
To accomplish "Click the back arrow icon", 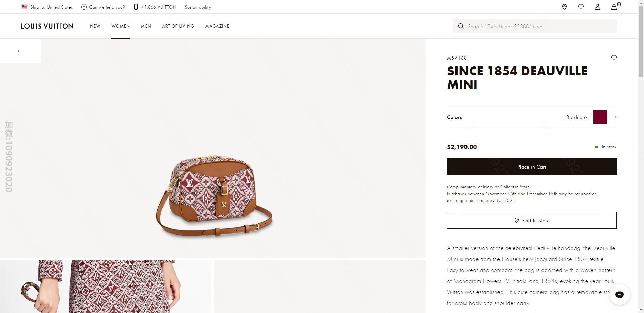I will pos(21,51).
